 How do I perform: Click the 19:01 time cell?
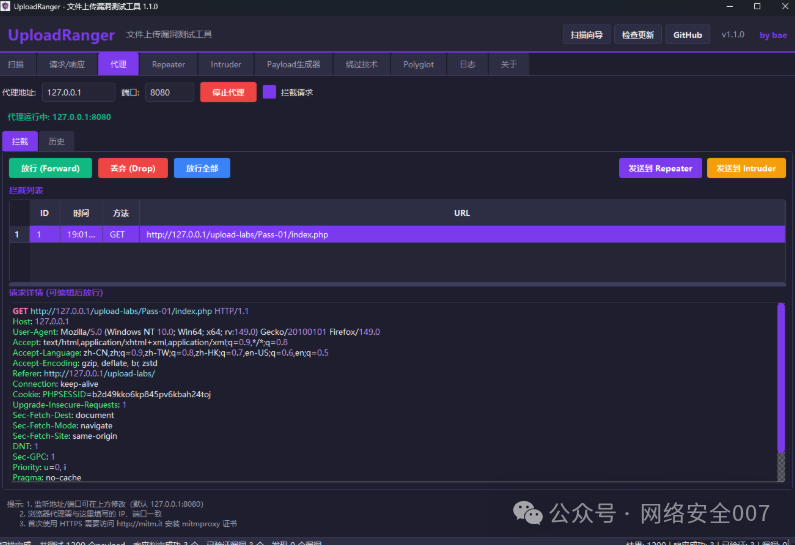[x=81, y=235]
